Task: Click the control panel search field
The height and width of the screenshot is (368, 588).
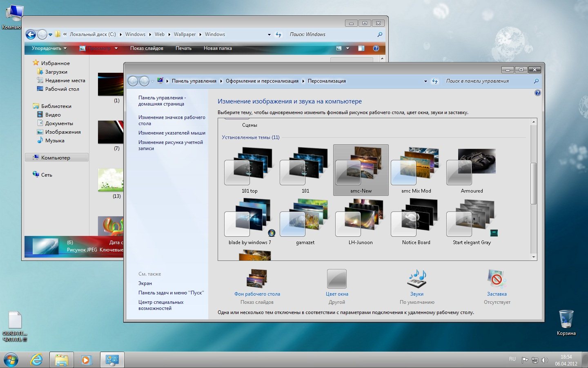Action: click(486, 81)
